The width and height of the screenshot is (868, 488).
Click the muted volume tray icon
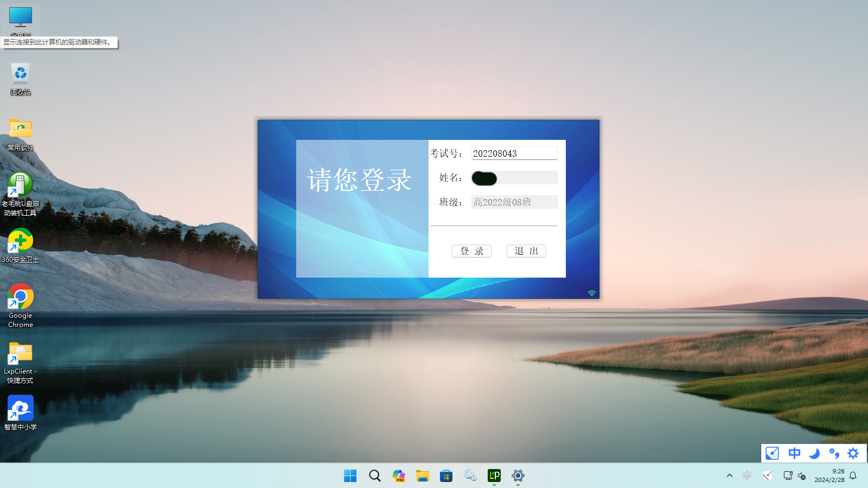[x=802, y=476]
